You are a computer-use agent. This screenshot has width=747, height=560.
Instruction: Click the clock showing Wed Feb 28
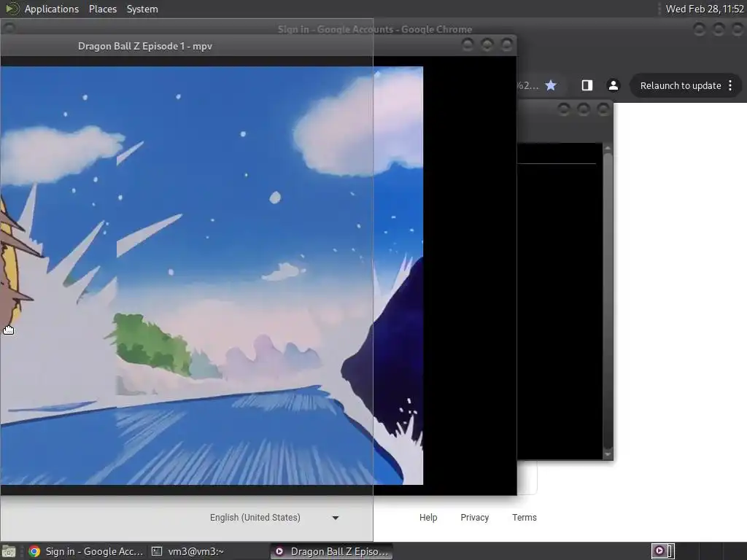(x=705, y=9)
